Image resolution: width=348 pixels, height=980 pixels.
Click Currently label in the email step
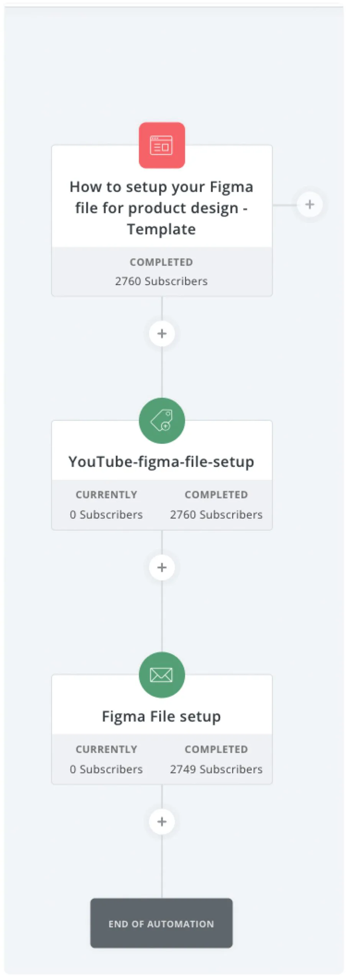[106, 749]
